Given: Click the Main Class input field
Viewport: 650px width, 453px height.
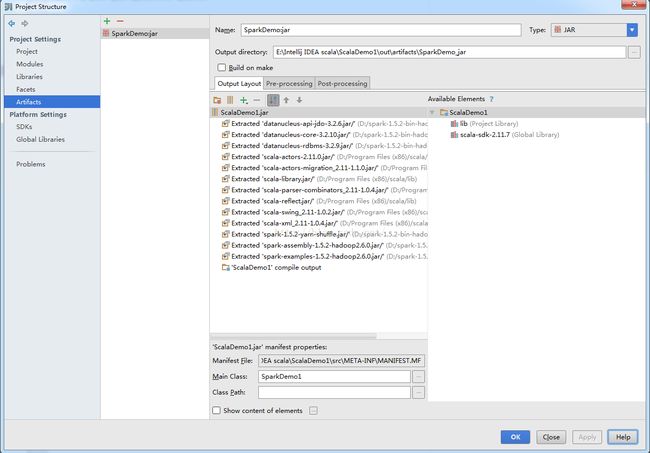Looking at the screenshot, I should coord(334,376).
